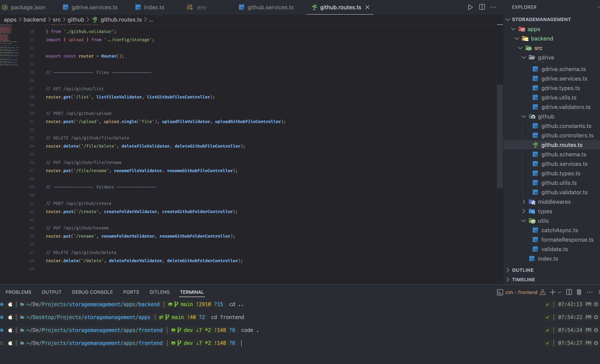Open the DEBUG CONSOLE panel tab
The height and width of the screenshot is (364, 600).
[92, 292]
